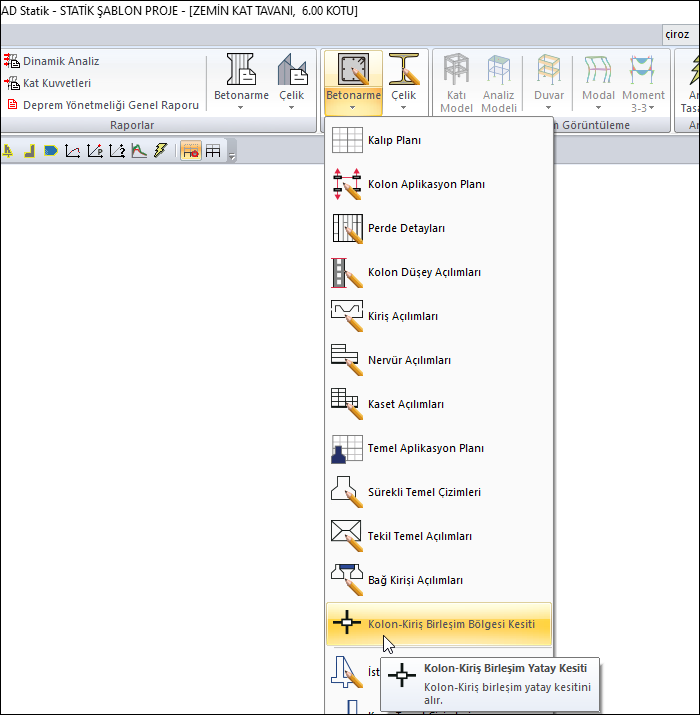
Task: Click curve graph icon with red dots
Action: (73, 150)
